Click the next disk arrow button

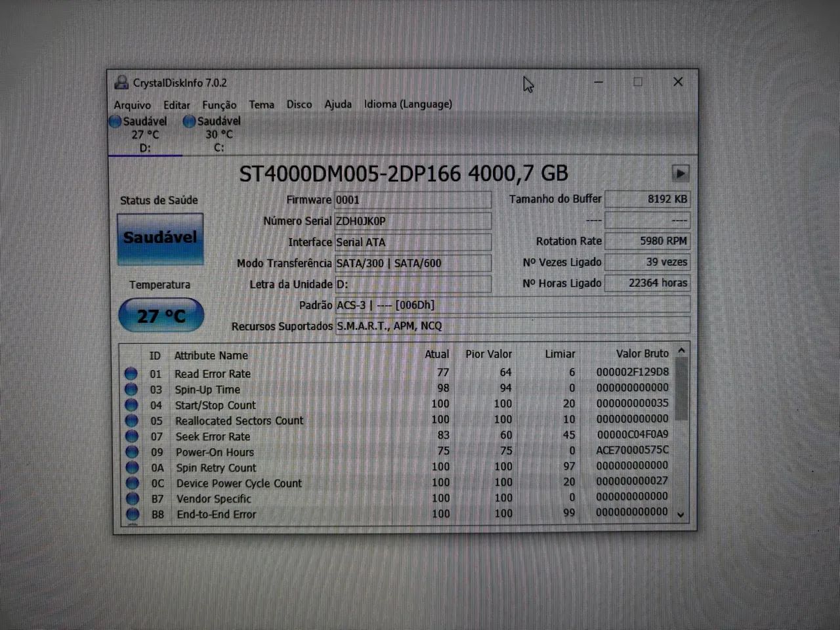point(681,173)
